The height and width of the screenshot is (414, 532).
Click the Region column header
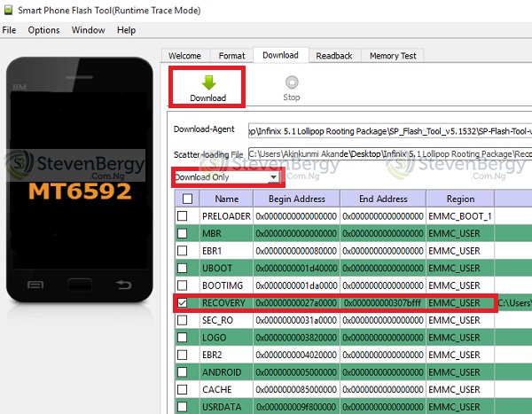[460, 199]
